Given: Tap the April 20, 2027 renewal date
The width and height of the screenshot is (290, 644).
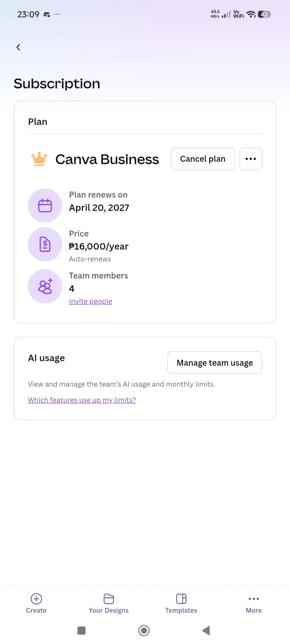Looking at the screenshot, I should (99, 208).
